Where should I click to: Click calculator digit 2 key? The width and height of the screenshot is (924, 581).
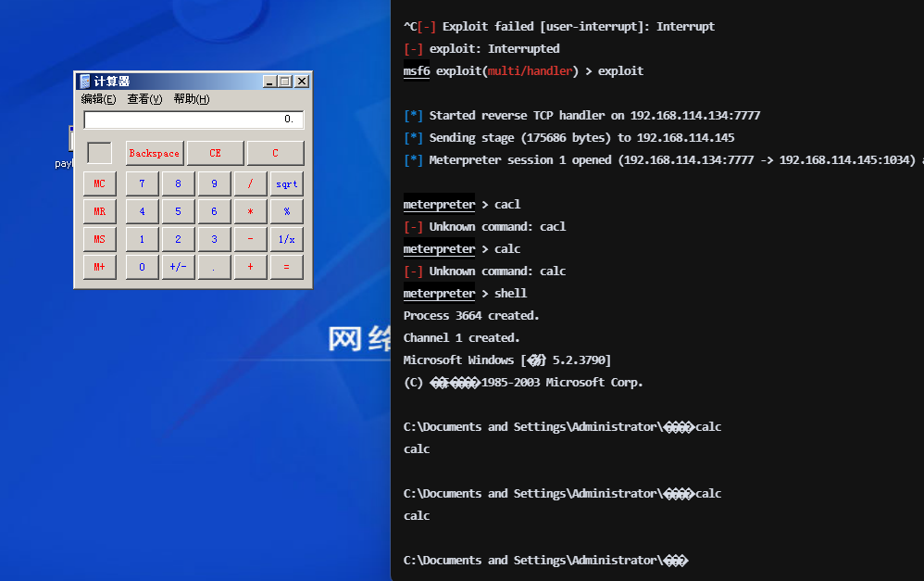(x=178, y=239)
